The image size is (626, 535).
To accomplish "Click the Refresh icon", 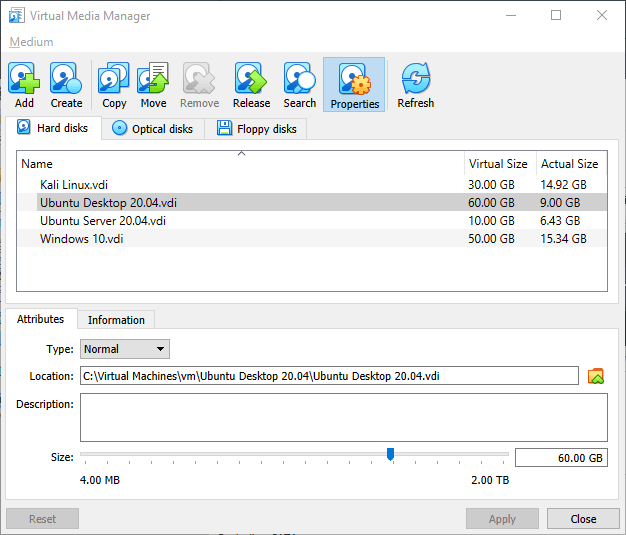I will [x=416, y=78].
